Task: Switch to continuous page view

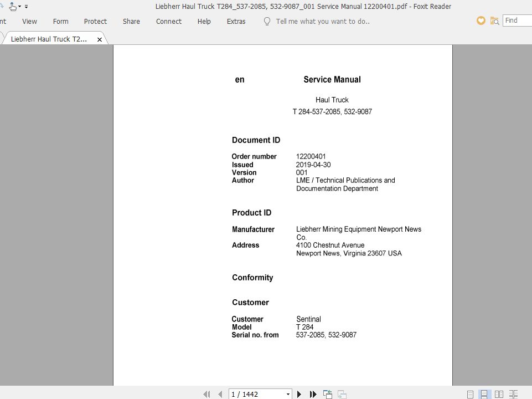Action: pos(484,394)
